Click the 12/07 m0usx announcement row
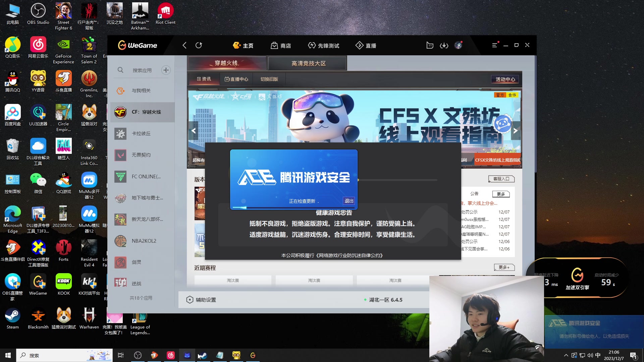This screenshot has height=362, width=644. 485,220
